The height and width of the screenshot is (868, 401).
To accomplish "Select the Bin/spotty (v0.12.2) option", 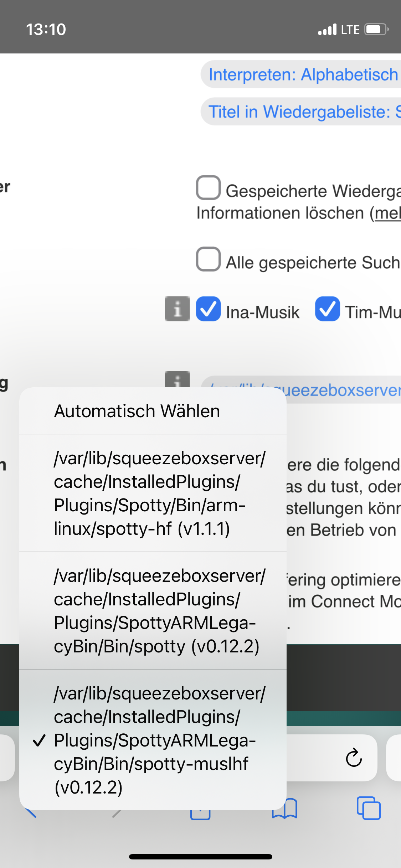I will click(153, 611).
